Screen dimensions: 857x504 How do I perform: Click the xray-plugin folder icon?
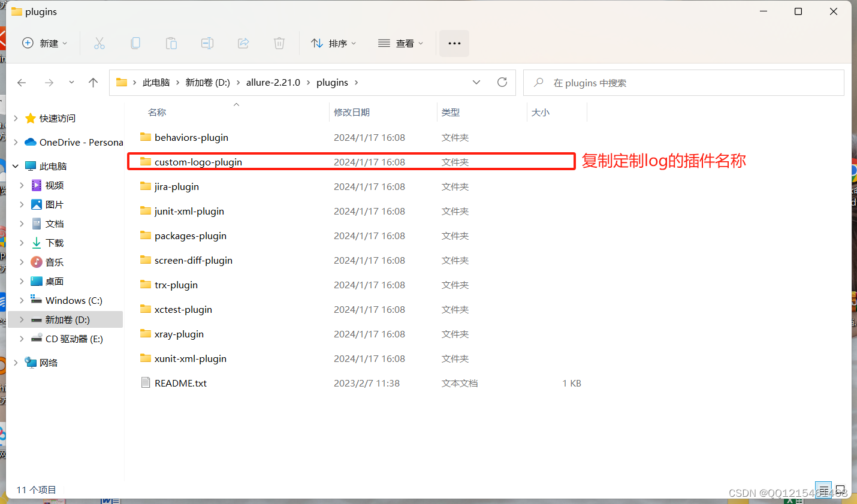pos(145,333)
